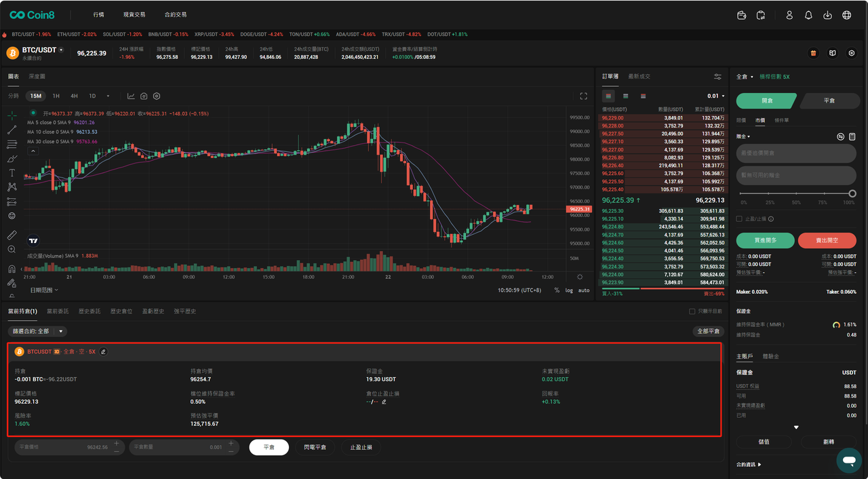
Task: Click the chart screenshot camera icon
Action: click(x=144, y=96)
